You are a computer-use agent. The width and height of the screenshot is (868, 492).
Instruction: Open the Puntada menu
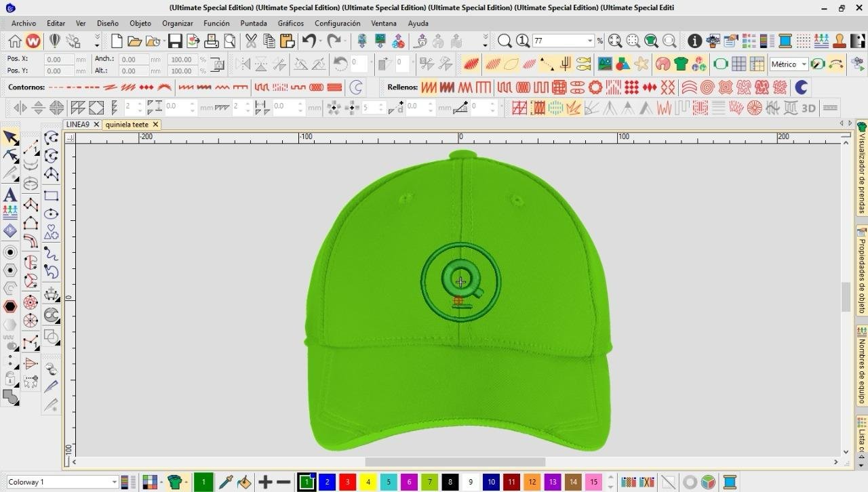[x=254, y=23]
